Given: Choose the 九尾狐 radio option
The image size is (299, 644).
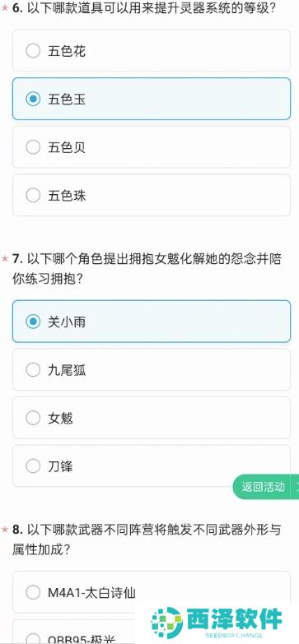Looking at the screenshot, I should [x=33, y=369].
